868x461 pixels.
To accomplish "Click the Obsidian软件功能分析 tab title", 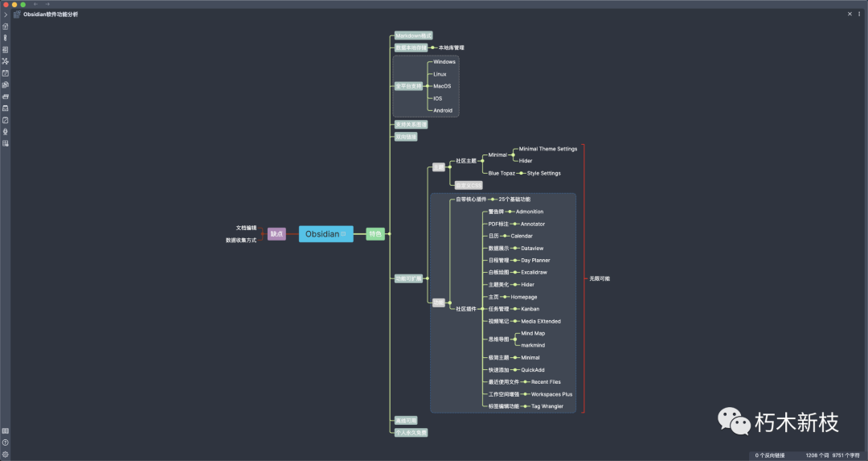I will tap(51, 14).
